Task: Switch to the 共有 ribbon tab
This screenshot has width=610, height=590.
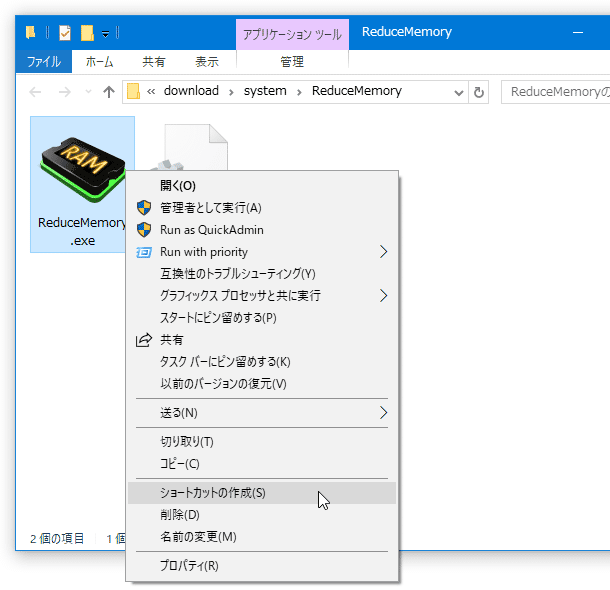Action: point(154,61)
